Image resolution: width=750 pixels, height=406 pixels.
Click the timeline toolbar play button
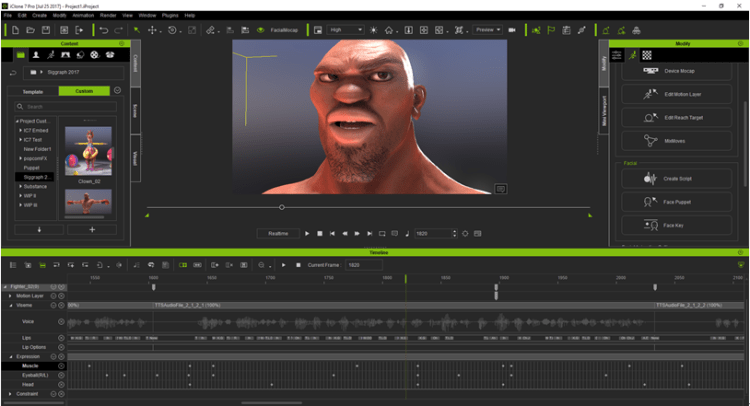tap(284, 265)
